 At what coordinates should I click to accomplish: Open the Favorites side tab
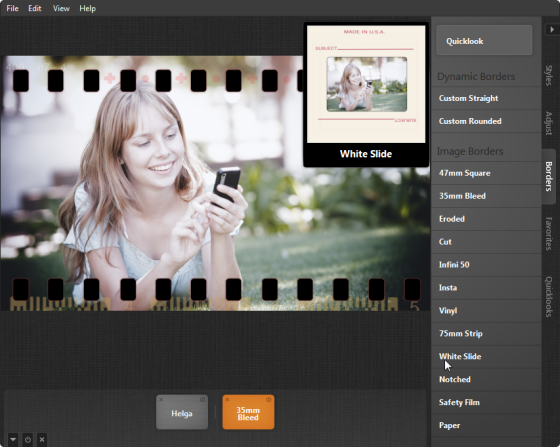pyautogui.click(x=549, y=233)
